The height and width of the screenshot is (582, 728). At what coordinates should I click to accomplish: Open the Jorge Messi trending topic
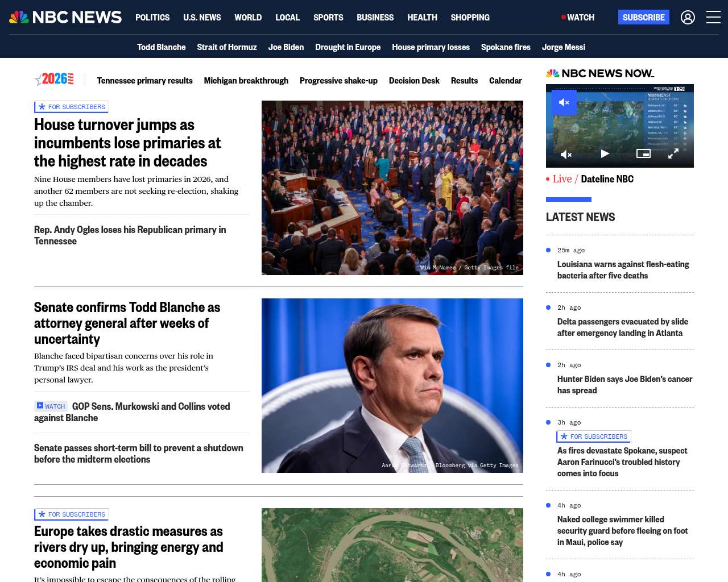click(x=564, y=47)
